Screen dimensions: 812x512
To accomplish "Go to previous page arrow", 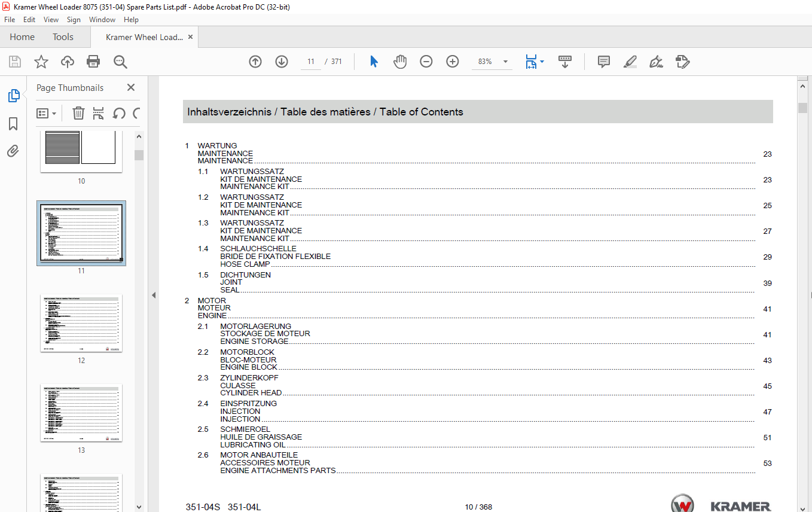I will tap(255, 62).
